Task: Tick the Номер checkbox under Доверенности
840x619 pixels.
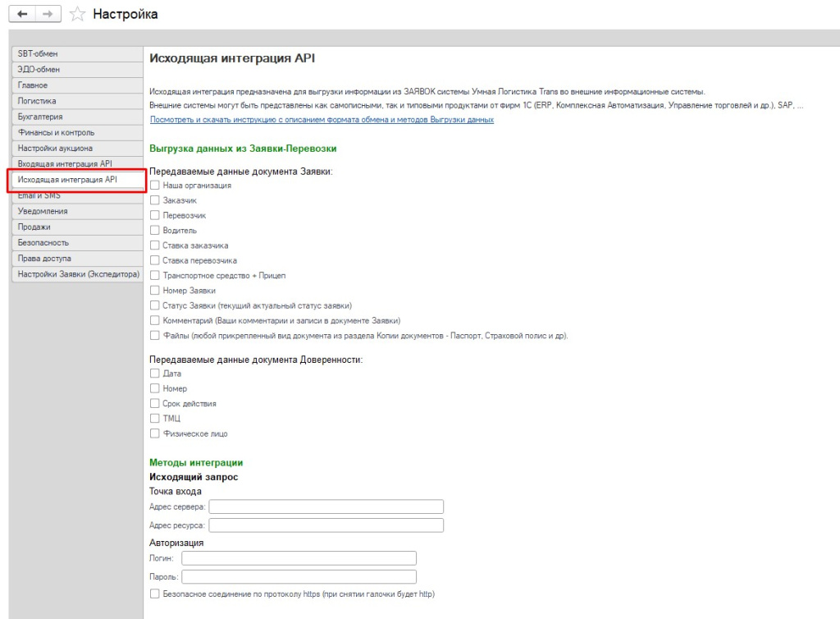Action: [x=155, y=388]
